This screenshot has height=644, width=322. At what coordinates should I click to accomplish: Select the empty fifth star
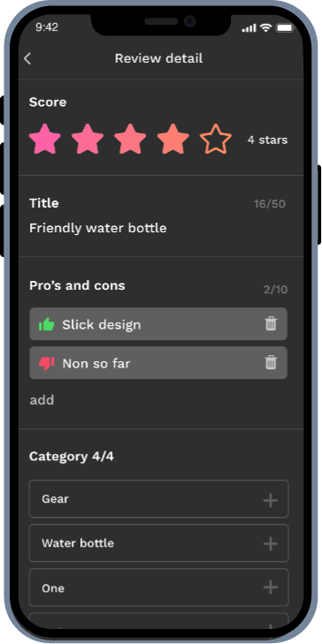click(x=216, y=139)
